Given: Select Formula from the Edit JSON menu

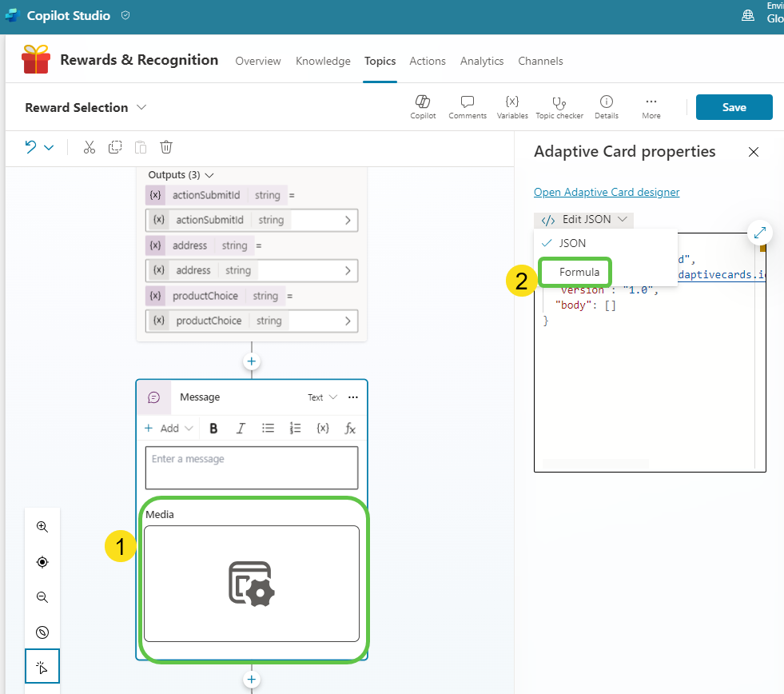Looking at the screenshot, I should (x=575, y=272).
